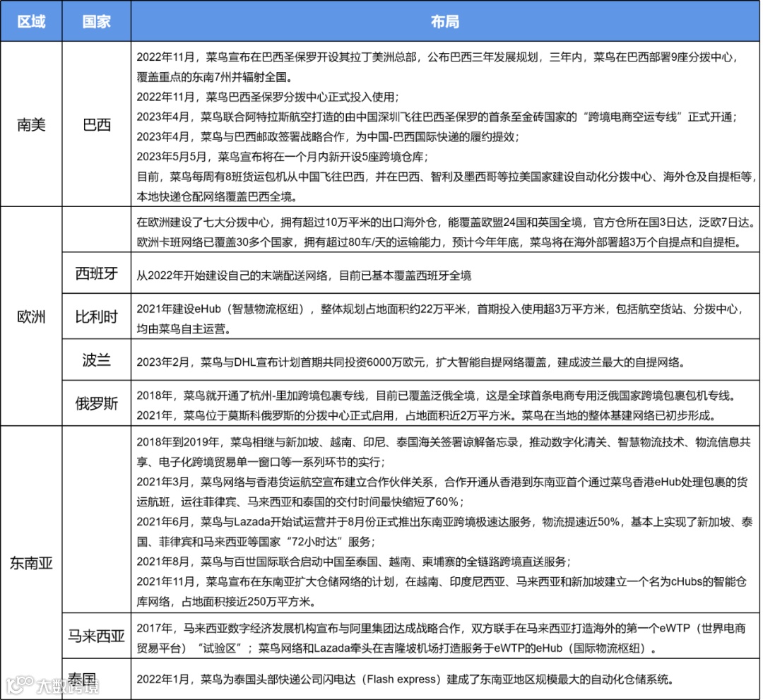Click the line about Lazada 跨境极速达服务
Image resolution: width=763 pixels, height=700 pixels.
(x=445, y=521)
